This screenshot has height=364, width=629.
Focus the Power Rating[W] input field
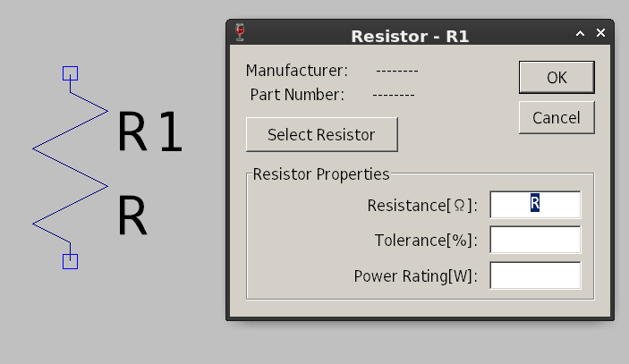tap(535, 275)
